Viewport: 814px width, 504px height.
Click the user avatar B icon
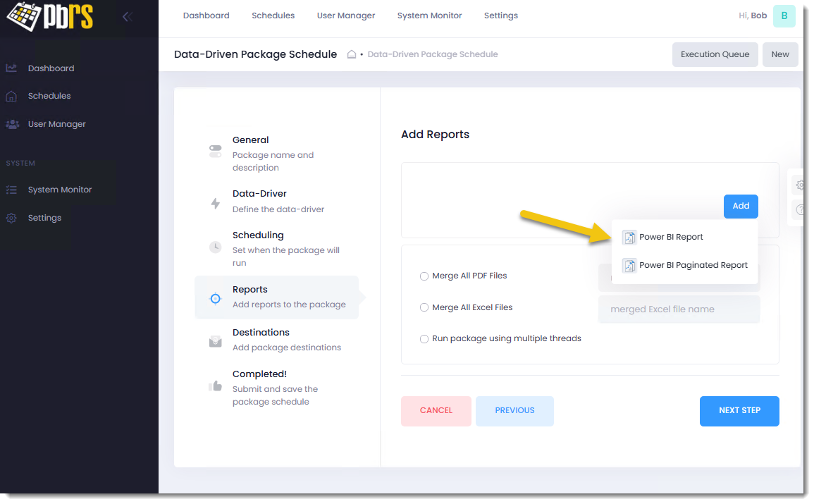pos(784,16)
